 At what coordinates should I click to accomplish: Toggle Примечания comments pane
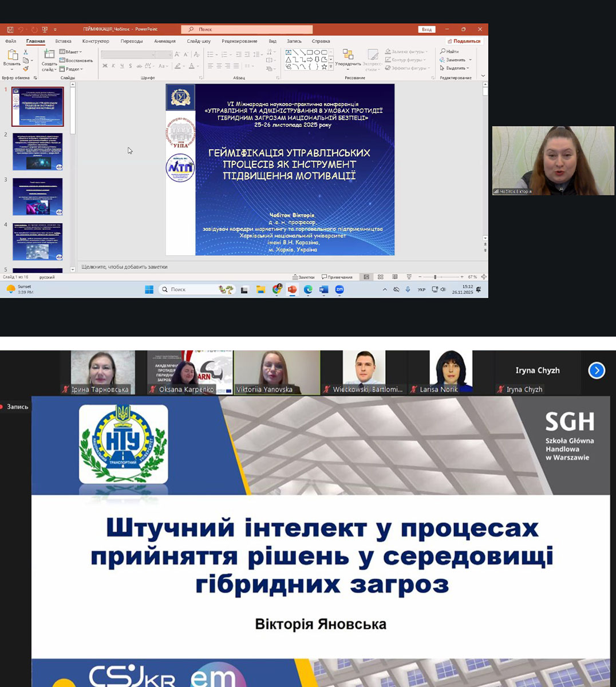[x=337, y=277]
